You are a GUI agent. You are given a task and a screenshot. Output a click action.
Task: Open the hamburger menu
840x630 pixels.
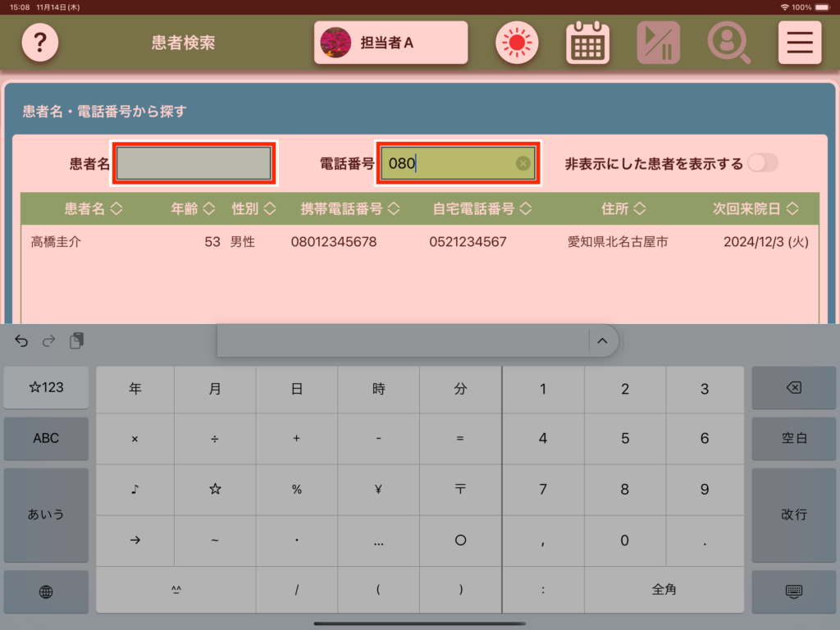[799, 43]
